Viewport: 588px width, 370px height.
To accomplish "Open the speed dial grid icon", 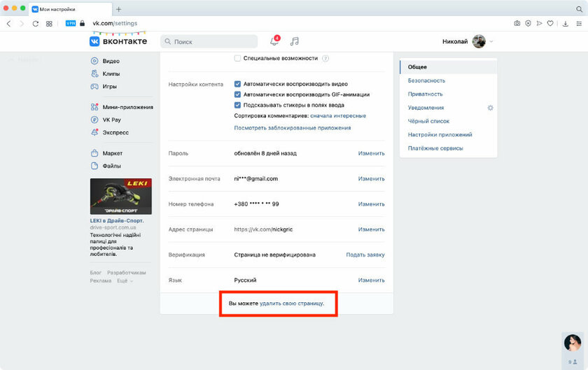I will pos(49,24).
